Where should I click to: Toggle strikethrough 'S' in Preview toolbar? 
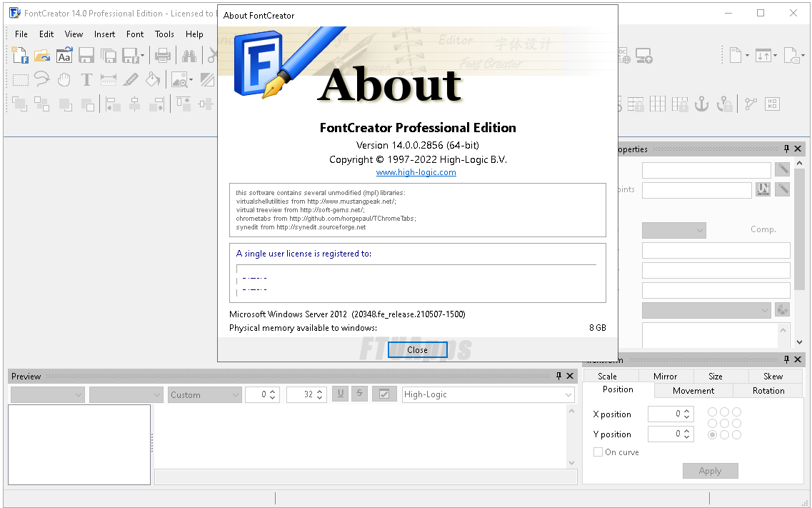point(359,394)
